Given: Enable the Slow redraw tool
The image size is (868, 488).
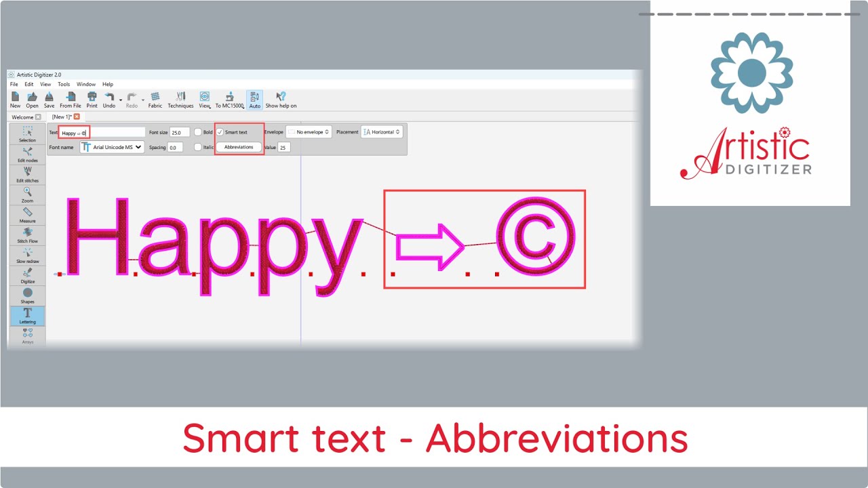Looking at the screenshot, I should (x=27, y=255).
